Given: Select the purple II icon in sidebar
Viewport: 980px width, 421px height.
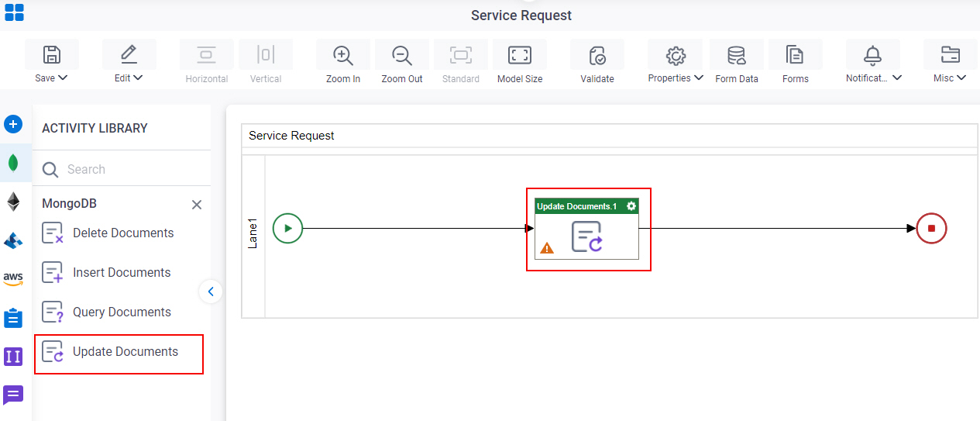Looking at the screenshot, I should (x=13, y=357).
